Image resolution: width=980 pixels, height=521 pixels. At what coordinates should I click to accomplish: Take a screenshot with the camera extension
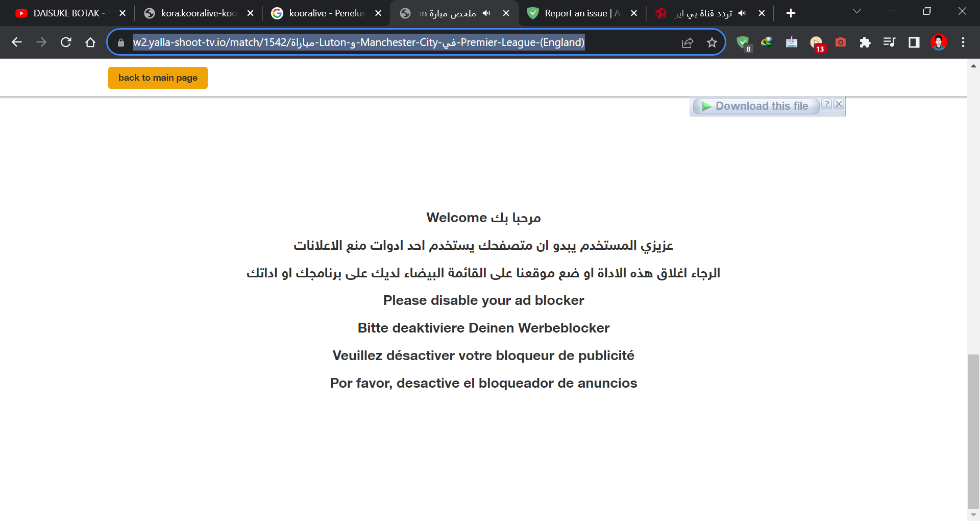pyautogui.click(x=841, y=42)
